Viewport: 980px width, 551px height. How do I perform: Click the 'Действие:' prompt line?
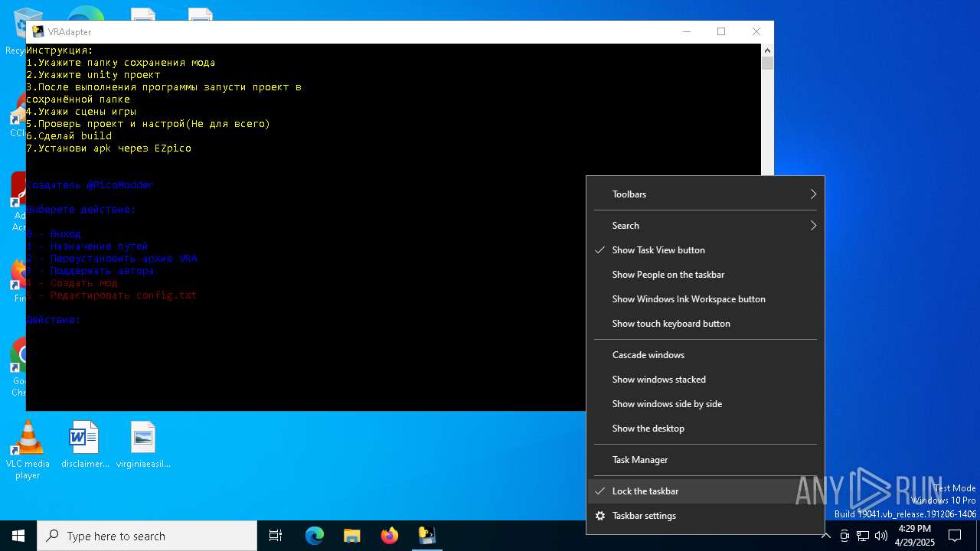53,320
